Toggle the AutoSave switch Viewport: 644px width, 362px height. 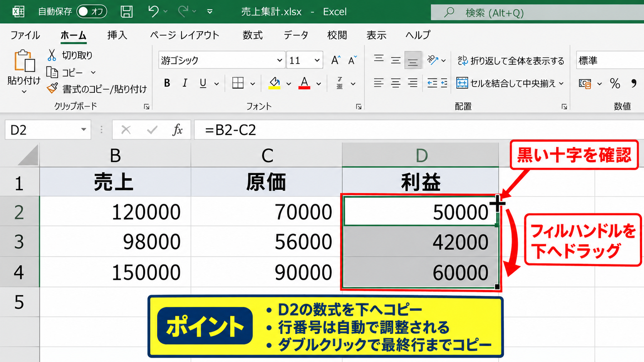click(x=92, y=12)
